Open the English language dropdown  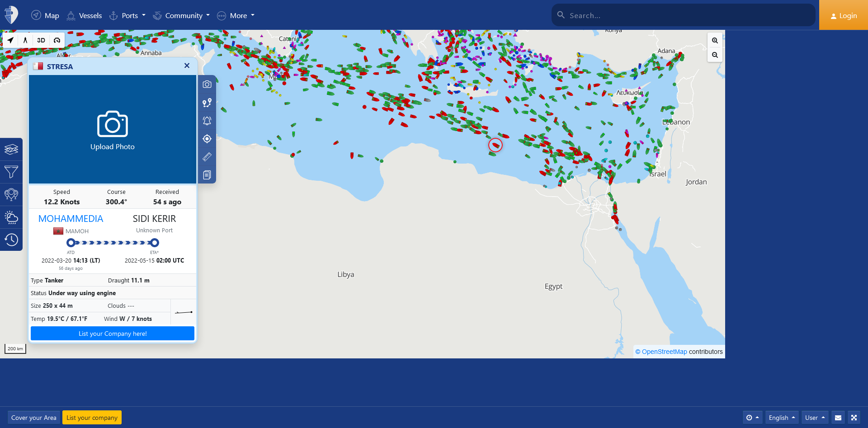point(782,418)
